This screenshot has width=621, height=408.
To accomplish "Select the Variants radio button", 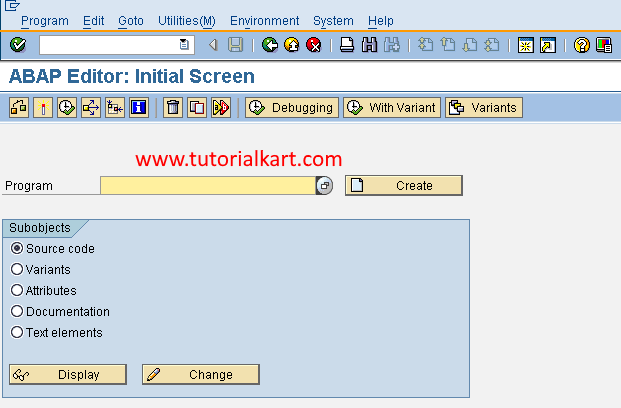I will point(17,269).
